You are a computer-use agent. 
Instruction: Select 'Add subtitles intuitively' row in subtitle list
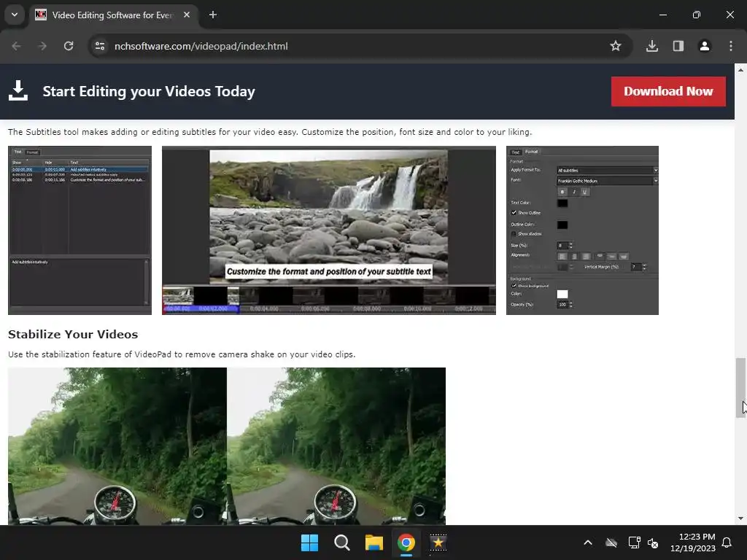point(80,169)
